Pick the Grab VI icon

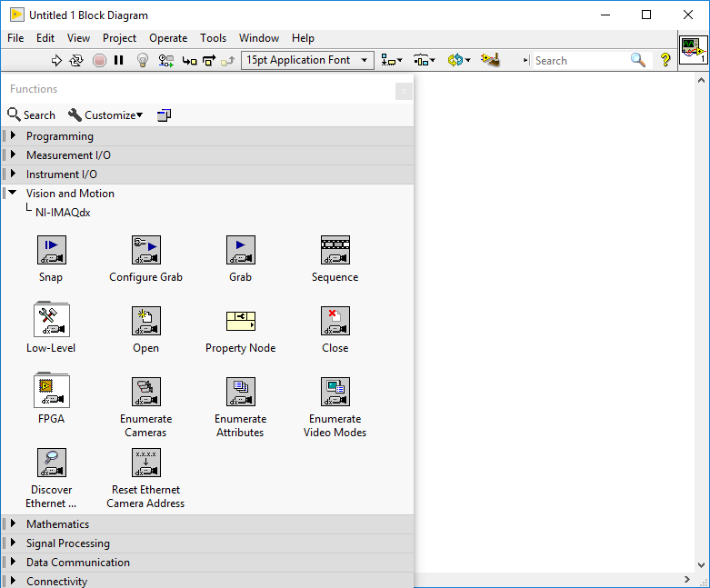point(240,250)
